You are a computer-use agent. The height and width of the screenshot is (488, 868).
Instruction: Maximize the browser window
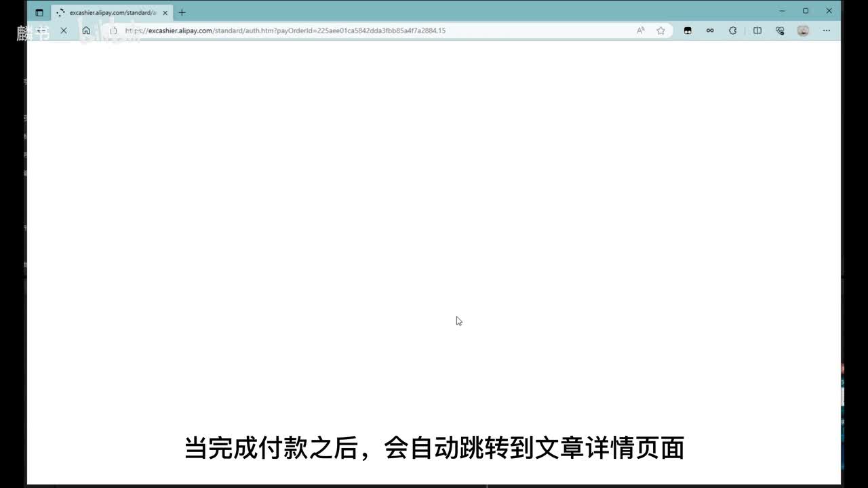[x=806, y=11]
